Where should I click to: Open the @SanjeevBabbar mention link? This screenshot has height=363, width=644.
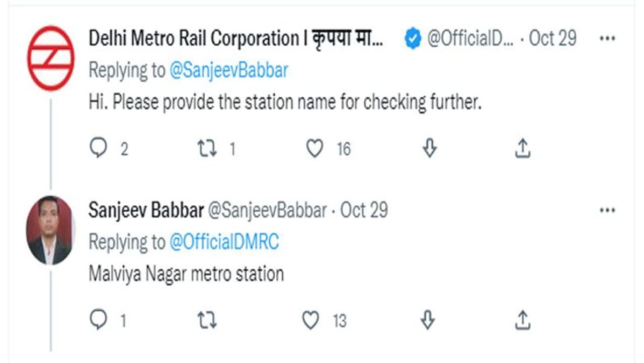click(228, 71)
